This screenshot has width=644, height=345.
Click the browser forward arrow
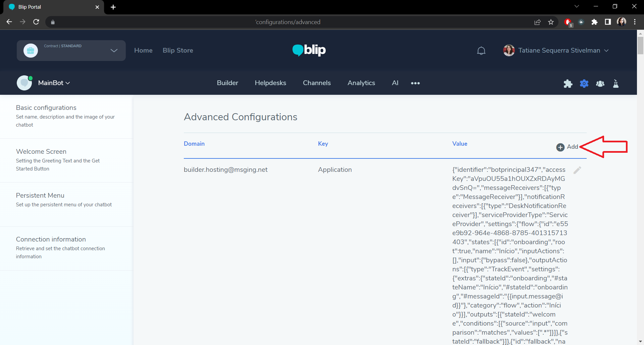pyautogui.click(x=22, y=22)
